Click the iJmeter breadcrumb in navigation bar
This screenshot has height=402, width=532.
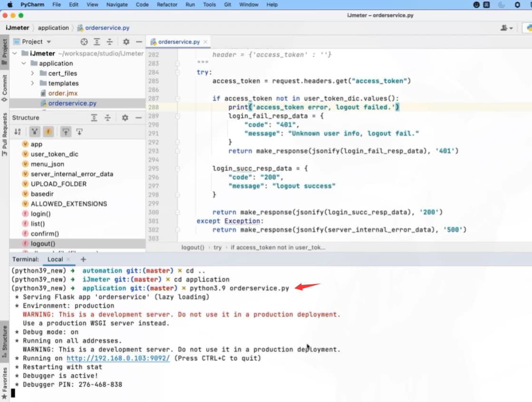pyautogui.click(x=17, y=28)
